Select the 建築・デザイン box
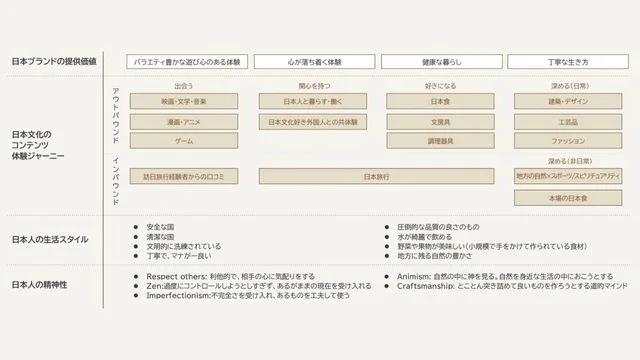Viewport: 640px width, 360px height. point(568,101)
